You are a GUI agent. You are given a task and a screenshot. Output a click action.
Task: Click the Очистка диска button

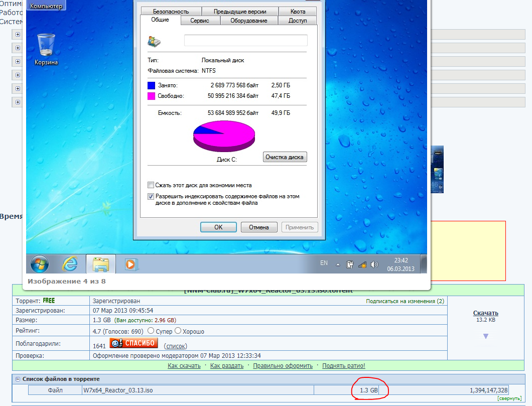point(285,157)
